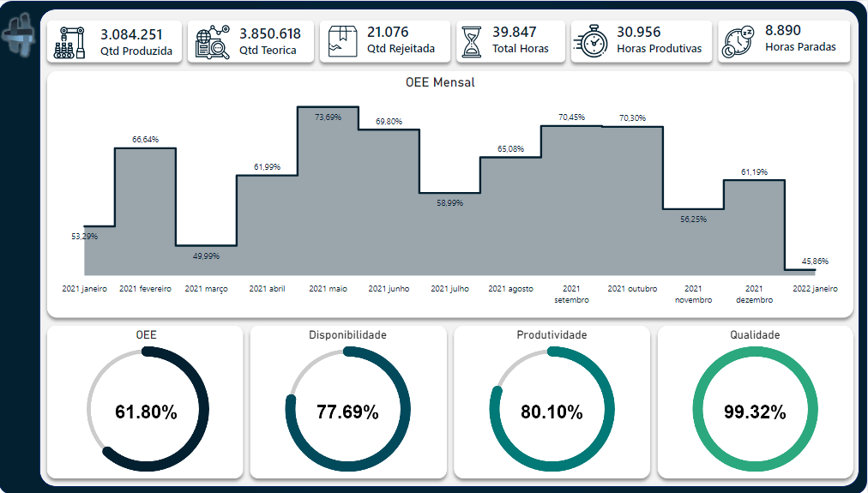Click the 2021 abril axis label

click(268, 289)
